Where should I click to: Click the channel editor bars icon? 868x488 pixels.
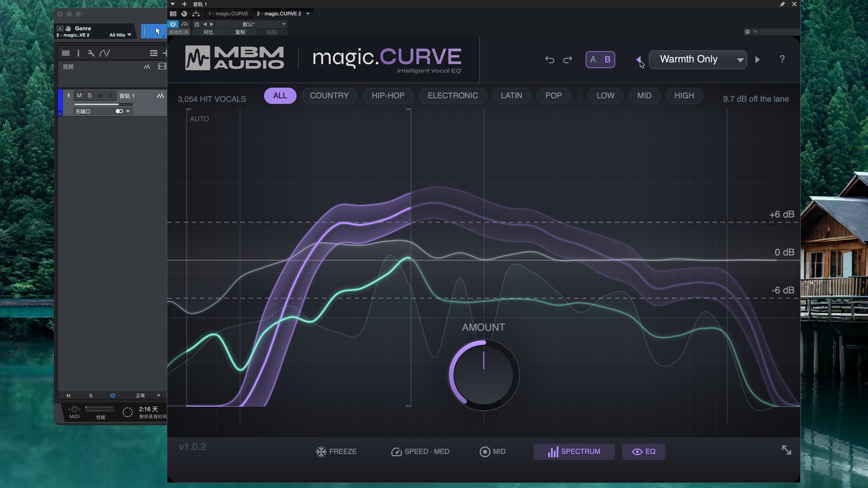pyautogui.click(x=173, y=14)
